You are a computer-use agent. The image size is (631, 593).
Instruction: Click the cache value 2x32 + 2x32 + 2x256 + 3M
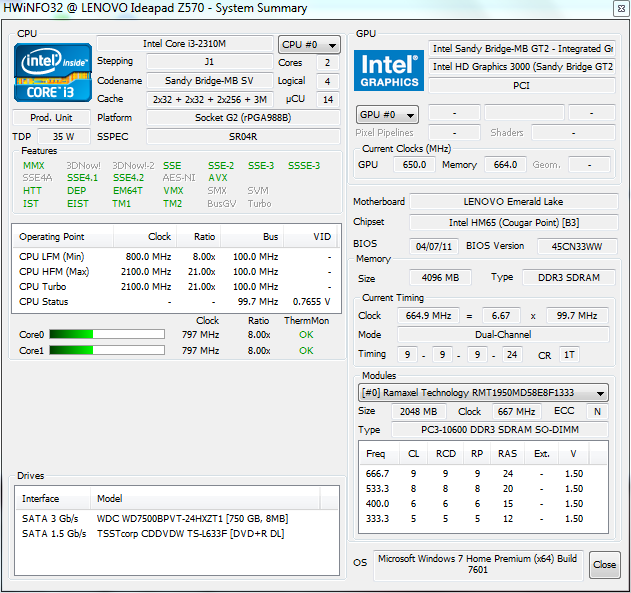coord(210,99)
